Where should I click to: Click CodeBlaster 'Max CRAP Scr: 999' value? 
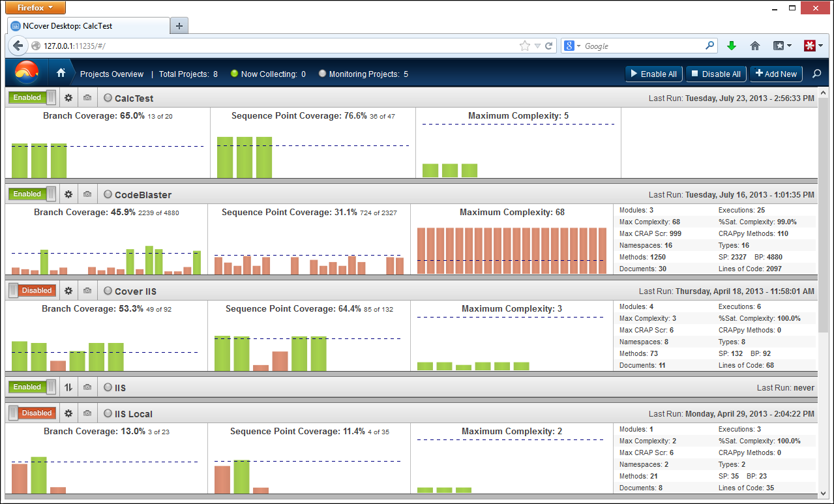(651, 233)
